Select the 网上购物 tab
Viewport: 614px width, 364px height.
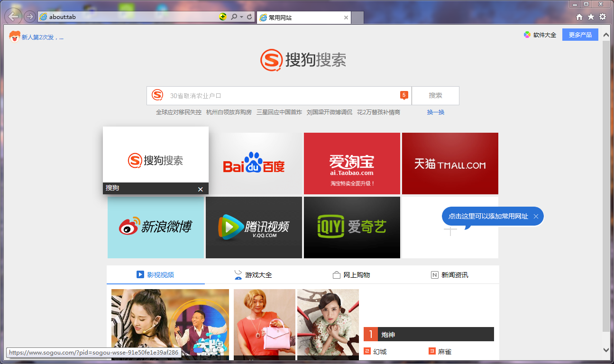(351, 275)
